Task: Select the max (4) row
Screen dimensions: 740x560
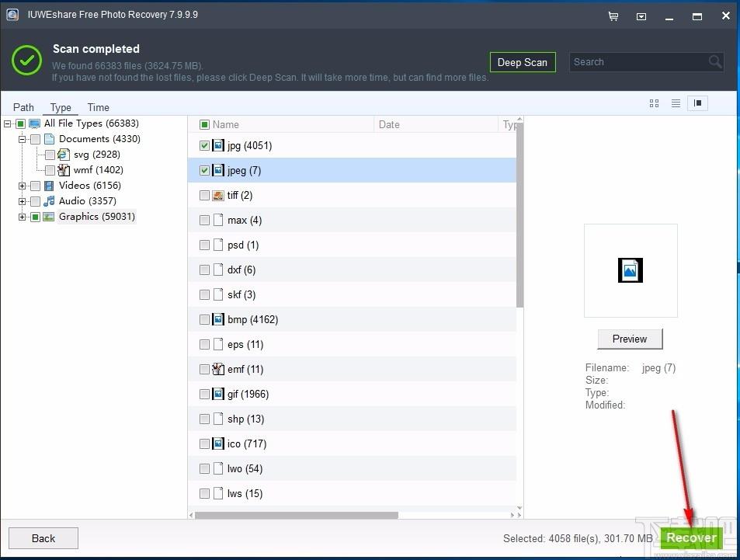Action: click(352, 220)
